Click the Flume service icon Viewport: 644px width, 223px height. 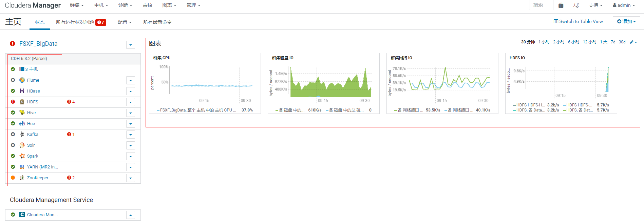click(22, 80)
